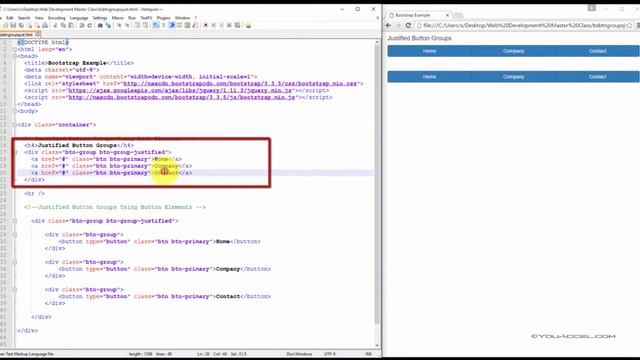Image resolution: width=640 pixels, height=360 pixels.
Task: Toggle macro recording with the red button
Action: coord(206,25)
